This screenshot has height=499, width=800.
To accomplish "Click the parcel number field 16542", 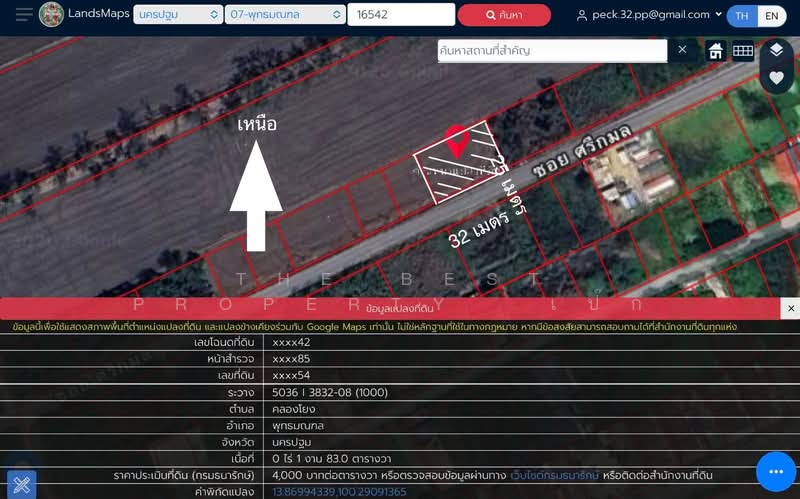I will [x=400, y=15].
